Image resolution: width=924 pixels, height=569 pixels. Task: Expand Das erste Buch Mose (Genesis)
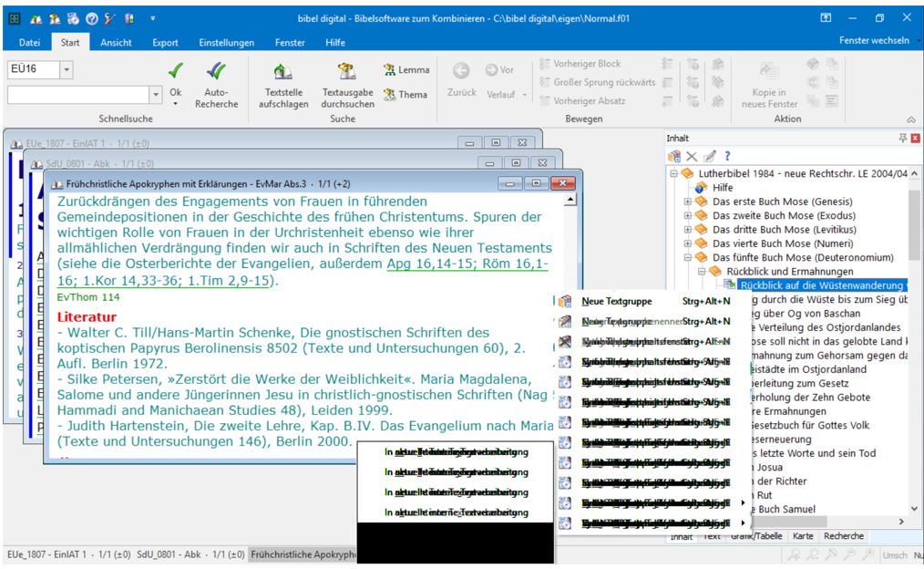coord(688,202)
